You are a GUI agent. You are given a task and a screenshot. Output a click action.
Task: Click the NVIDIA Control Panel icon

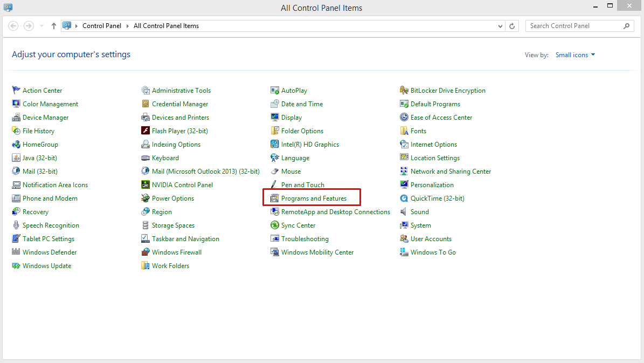146,185
